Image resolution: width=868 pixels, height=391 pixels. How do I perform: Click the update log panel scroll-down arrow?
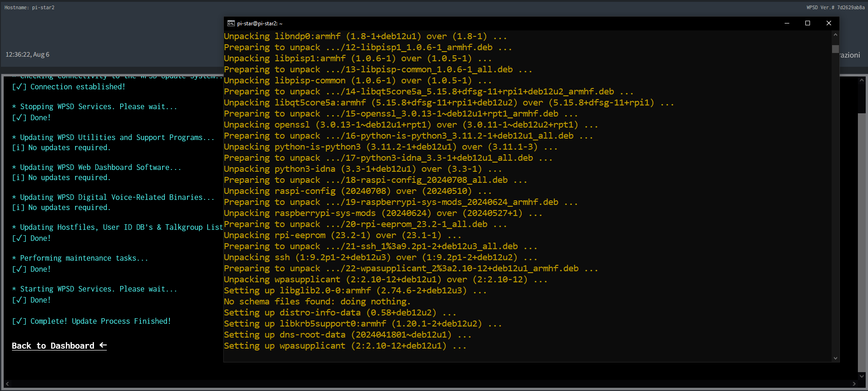pos(862,376)
